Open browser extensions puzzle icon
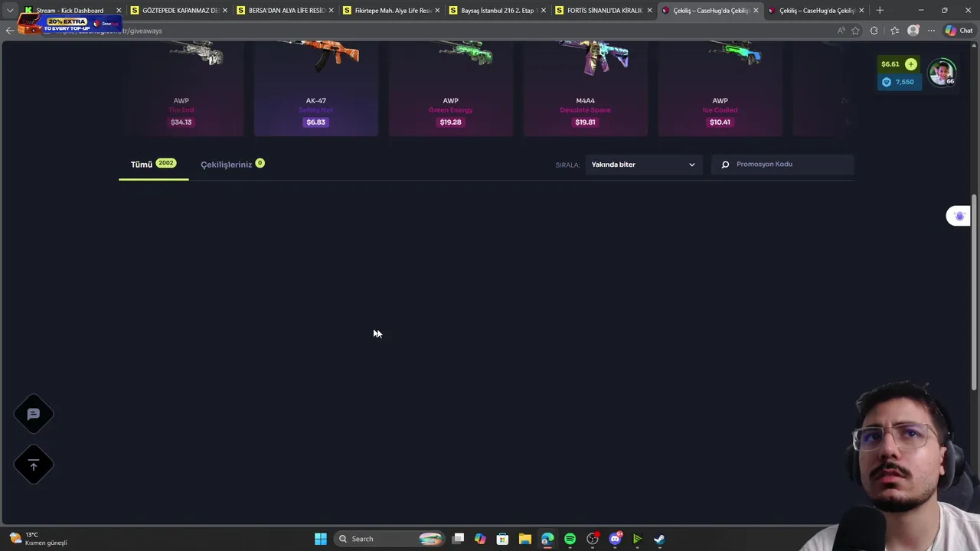 coord(874,31)
